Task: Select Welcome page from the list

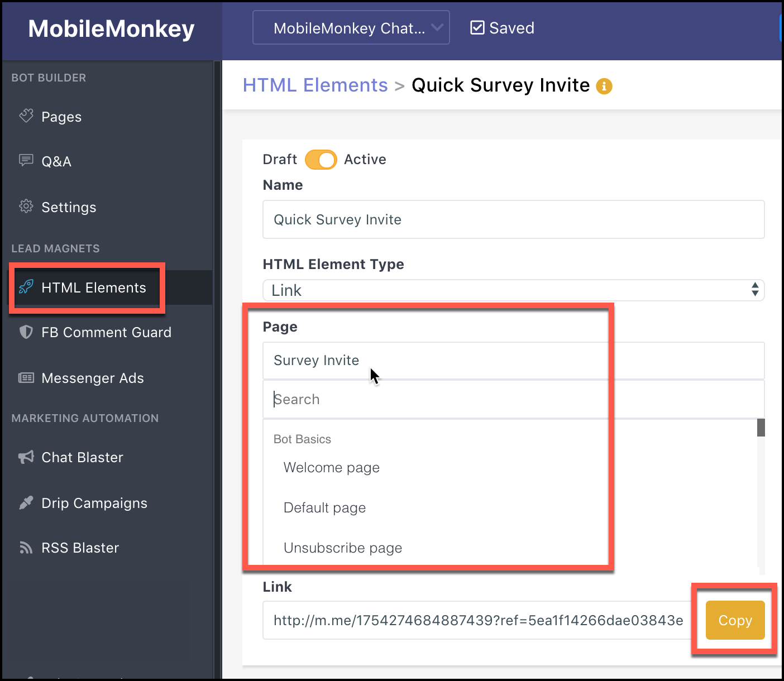Action: (x=332, y=468)
